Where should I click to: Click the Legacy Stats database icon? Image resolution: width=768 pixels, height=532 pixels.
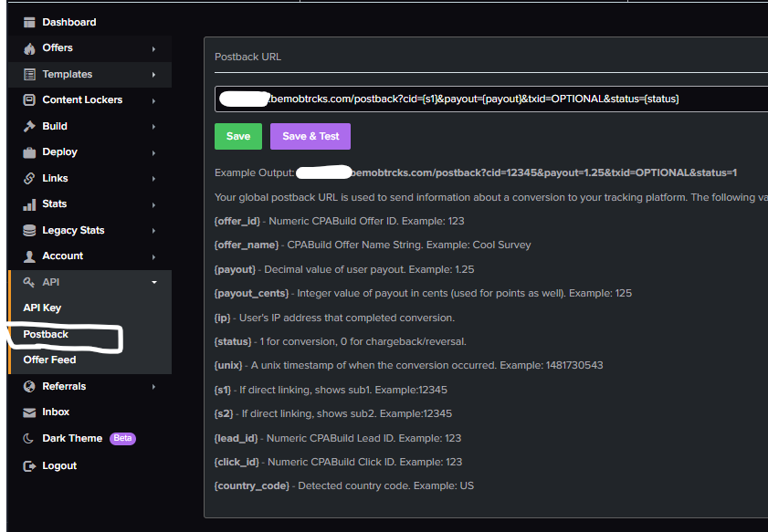(x=29, y=230)
